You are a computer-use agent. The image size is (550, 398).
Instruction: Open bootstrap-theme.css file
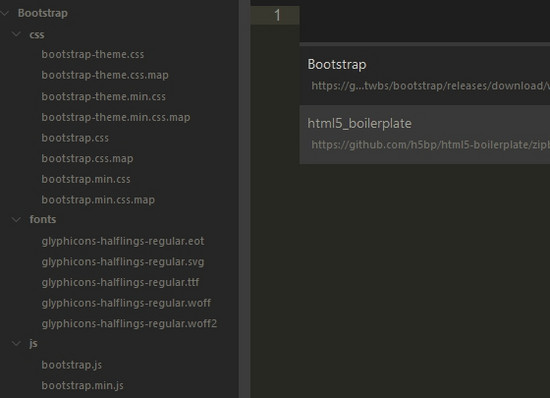pos(93,54)
